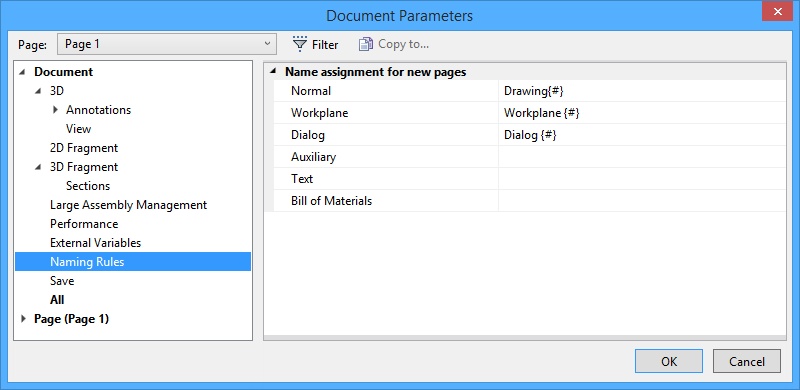Select the 2D Fragment item
Screen dimensions: 800x390
point(84,148)
